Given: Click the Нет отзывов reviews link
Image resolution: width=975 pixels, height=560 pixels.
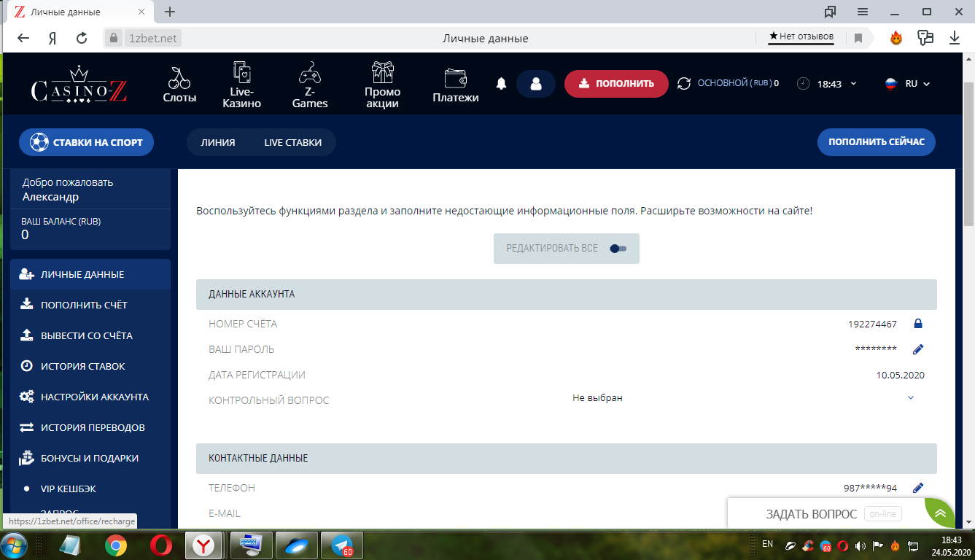Looking at the screenshot, I should click(801, 36).
